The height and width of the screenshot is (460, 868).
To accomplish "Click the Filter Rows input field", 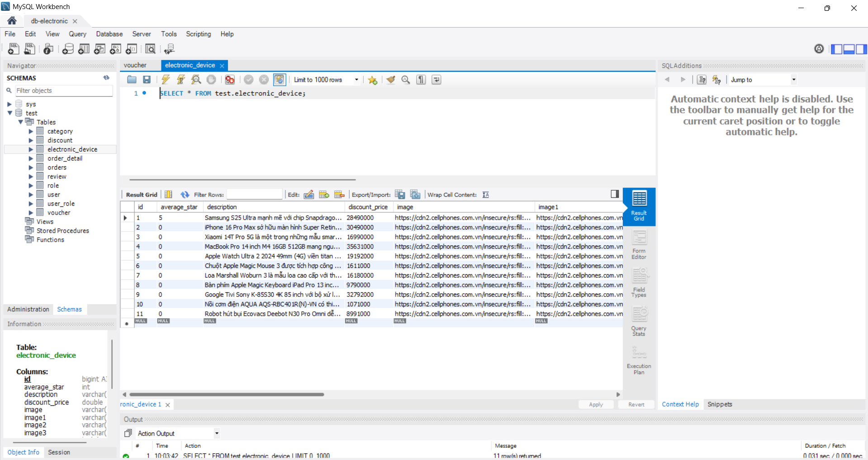I will click(x=254, y=194).
